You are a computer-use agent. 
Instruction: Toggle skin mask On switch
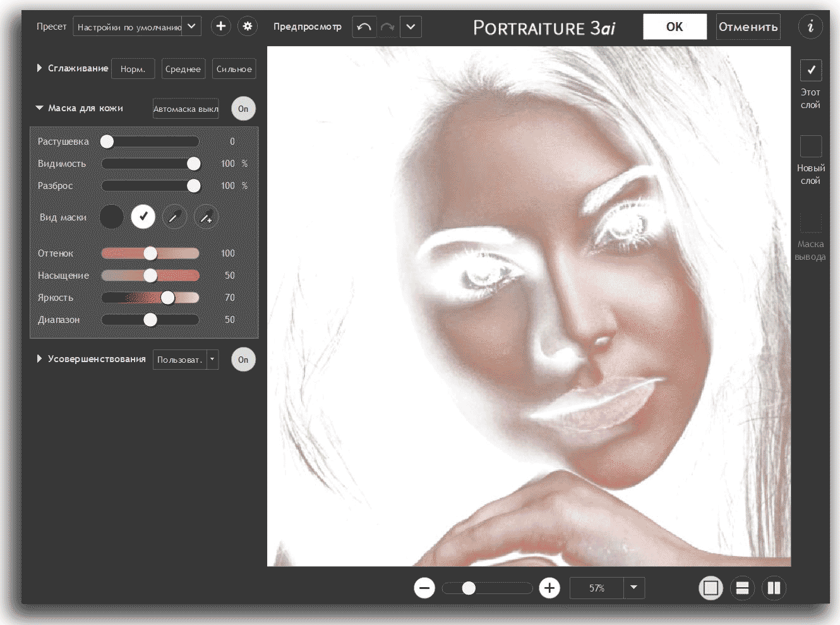(243, 109)
